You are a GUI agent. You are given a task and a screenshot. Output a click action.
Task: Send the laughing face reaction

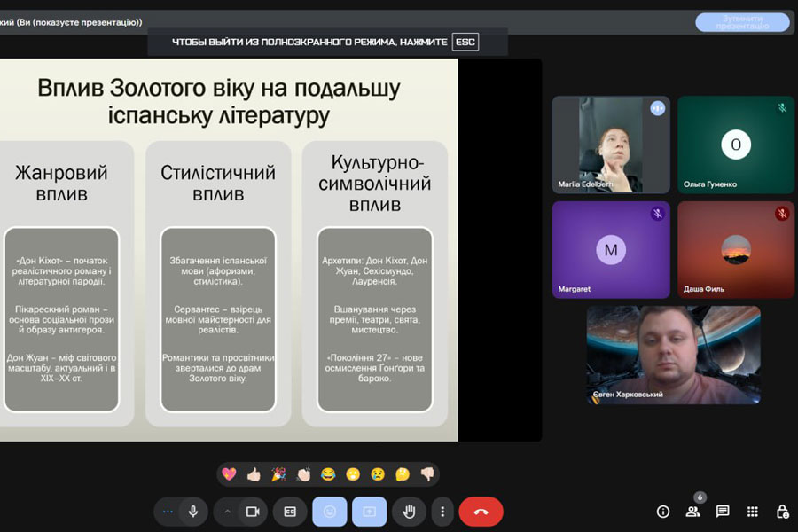(x=328, y=474)
